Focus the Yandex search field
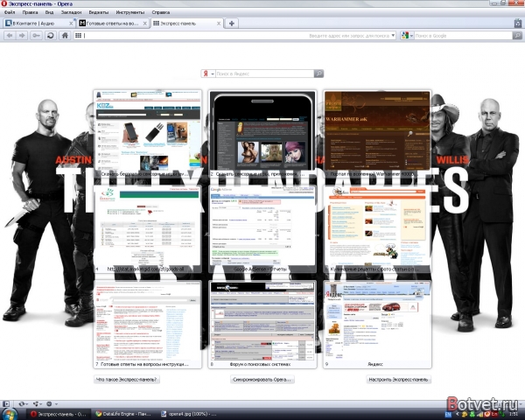525x420 pixels. 264,73
